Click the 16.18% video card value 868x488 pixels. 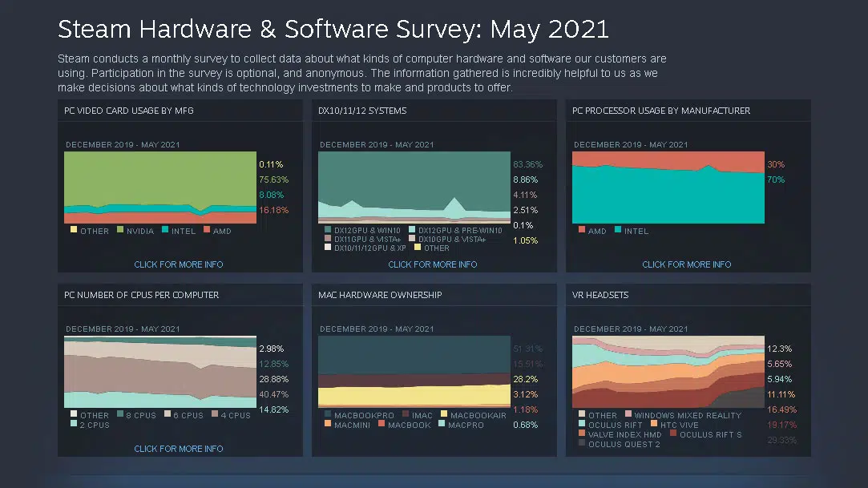tap(273, 210)
